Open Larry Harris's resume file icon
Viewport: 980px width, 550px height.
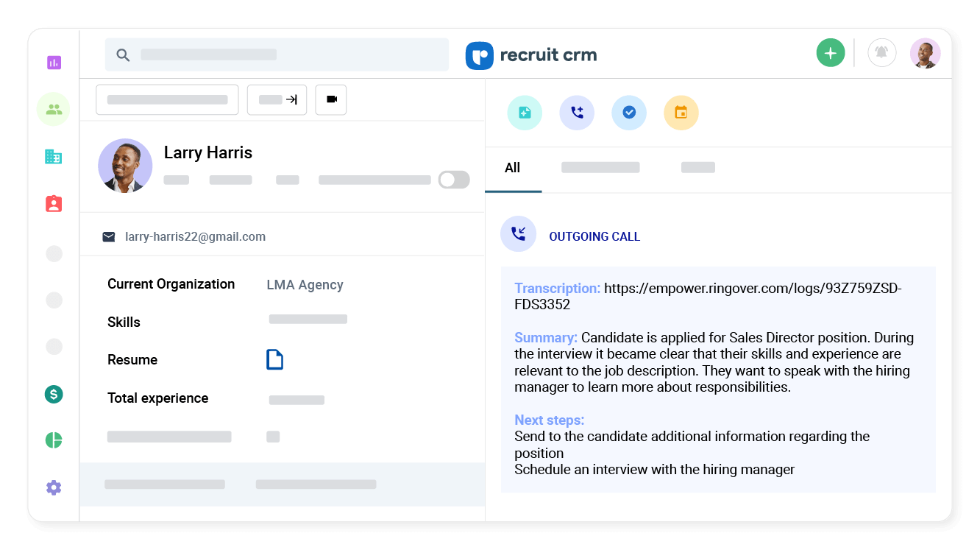pyautogui.click(x=274, y=359)
